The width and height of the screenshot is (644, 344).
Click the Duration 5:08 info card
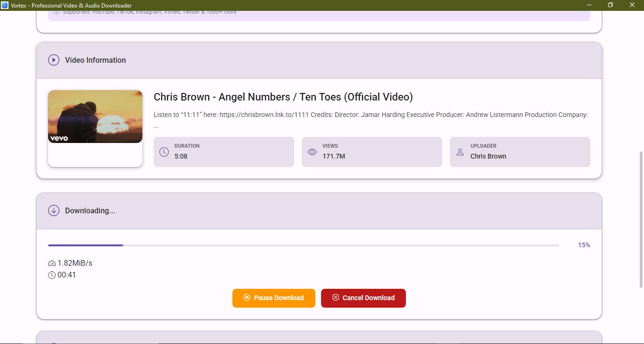pos(224,152)
